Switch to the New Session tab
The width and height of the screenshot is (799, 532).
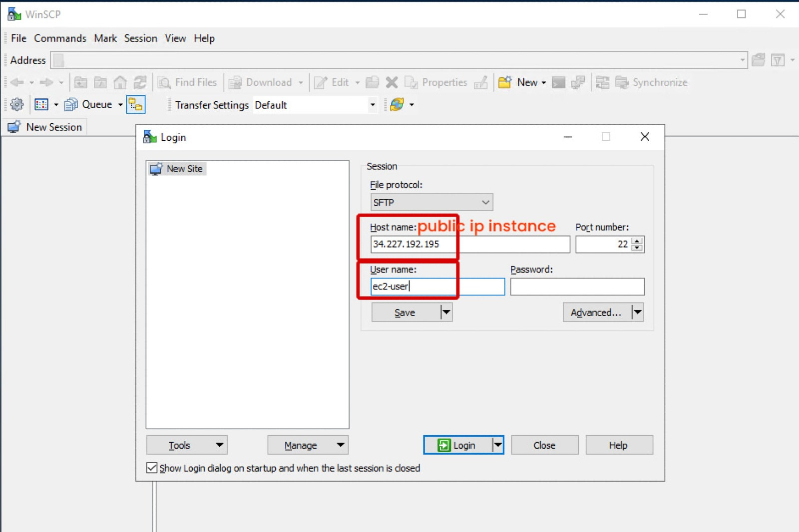tap(45, 127)
